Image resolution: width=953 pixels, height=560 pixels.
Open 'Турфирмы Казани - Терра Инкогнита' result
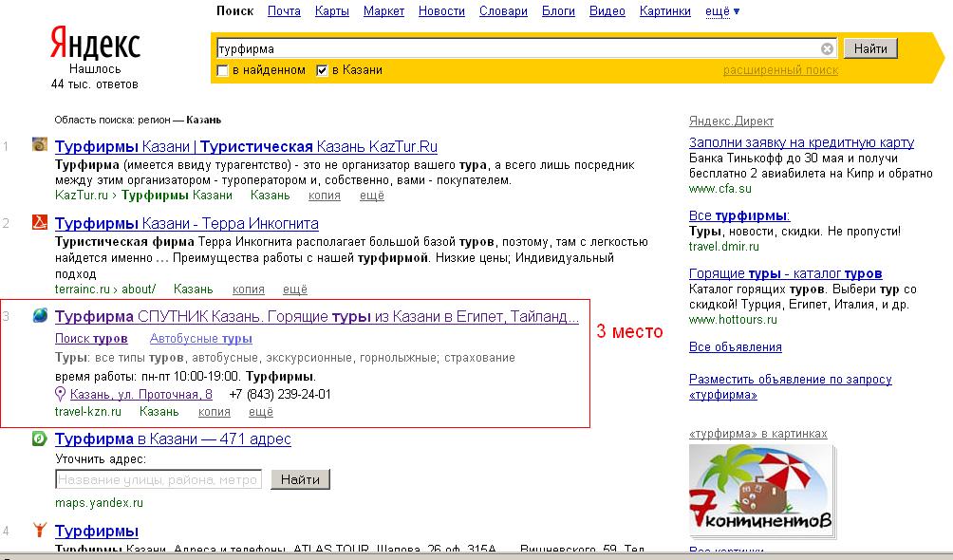point(187,223)
